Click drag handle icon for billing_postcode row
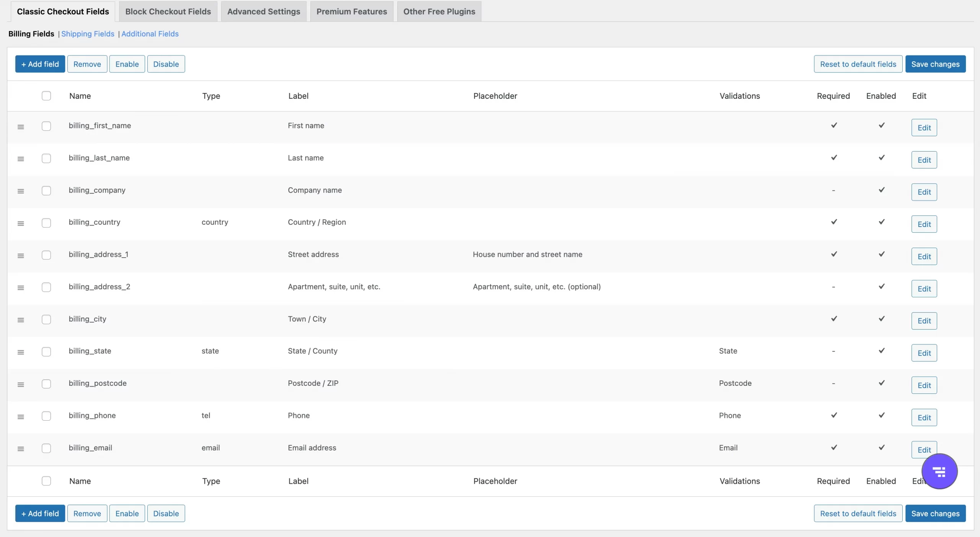This screenshot has height=537, width=980. (21, 384)
